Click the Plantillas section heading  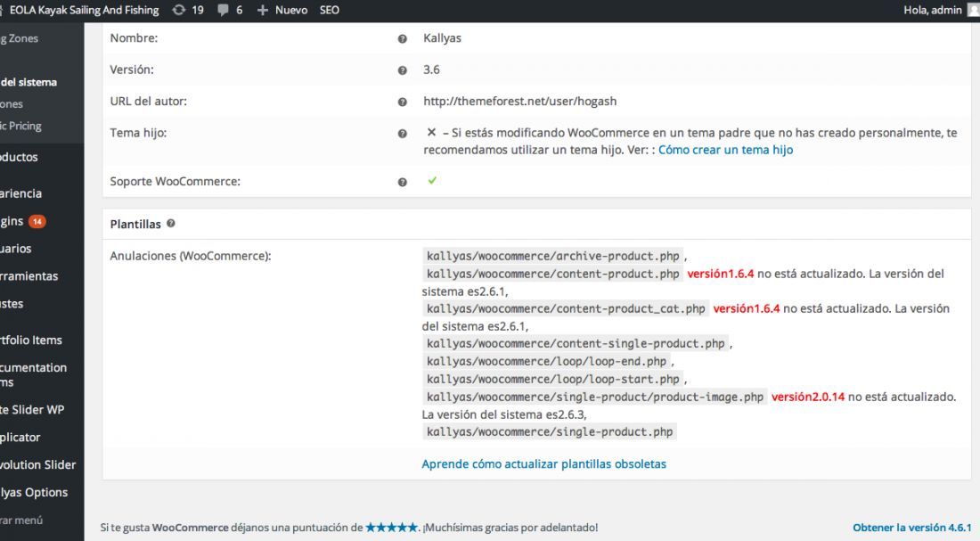click(135, 224)
